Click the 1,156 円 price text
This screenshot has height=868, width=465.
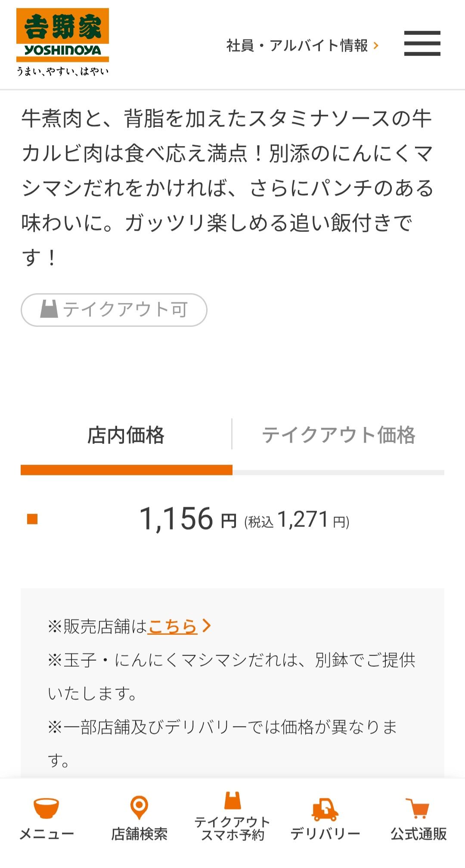tap(188, 519)
